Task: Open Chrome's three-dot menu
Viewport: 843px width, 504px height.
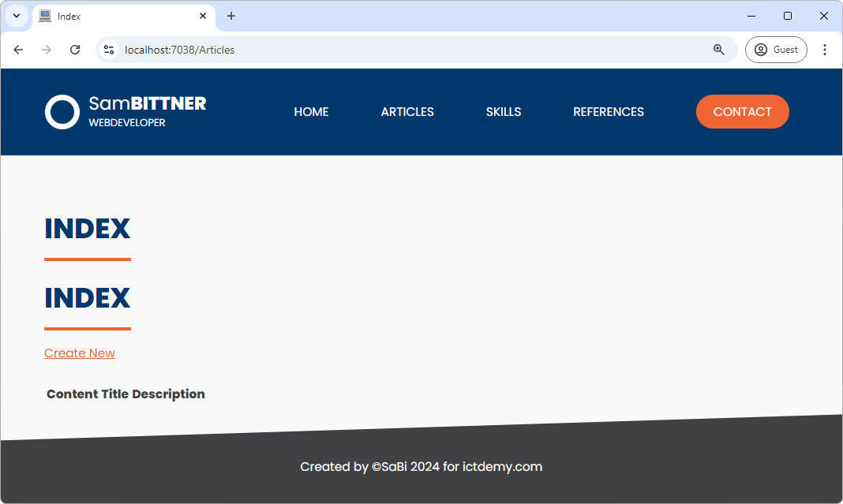Action: [824, 50]
